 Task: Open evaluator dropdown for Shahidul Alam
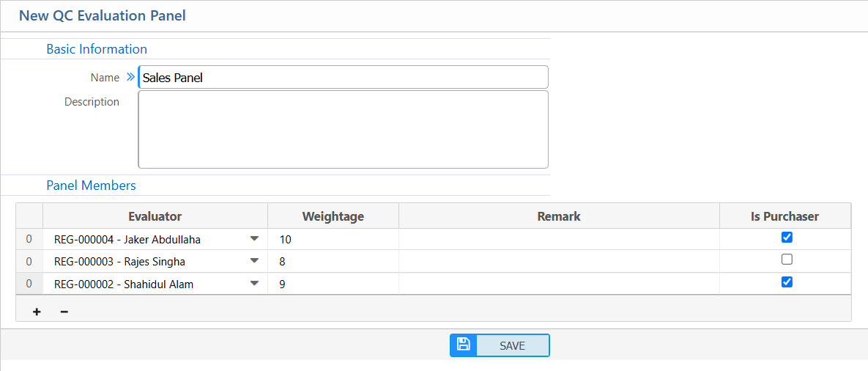pyautogui.click(x=254, y=284)
